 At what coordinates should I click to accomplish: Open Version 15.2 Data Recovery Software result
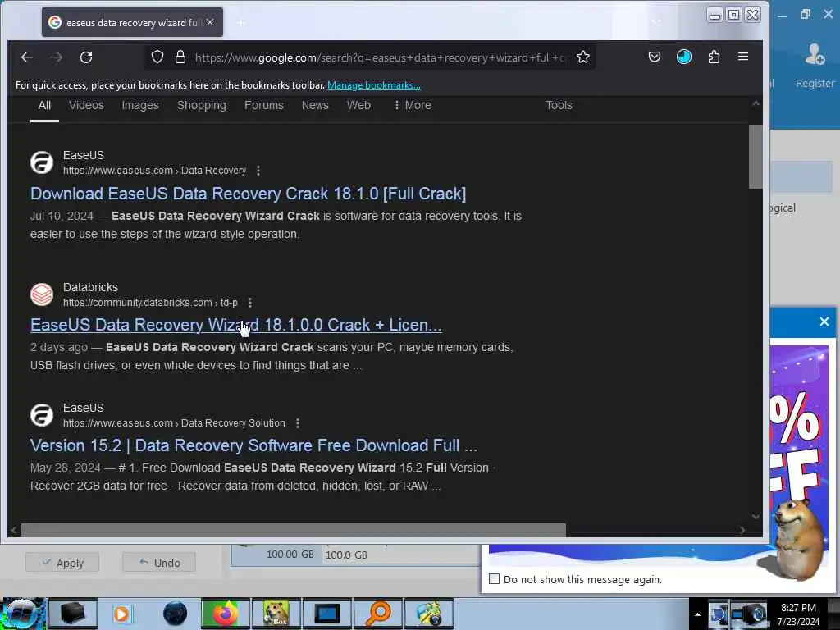pyautogui.click(x=253, y=445)
